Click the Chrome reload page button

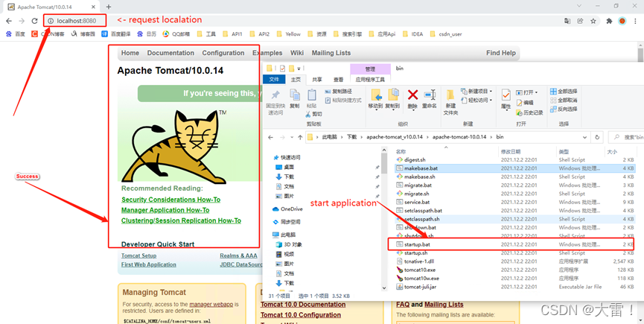click(34, 21)
